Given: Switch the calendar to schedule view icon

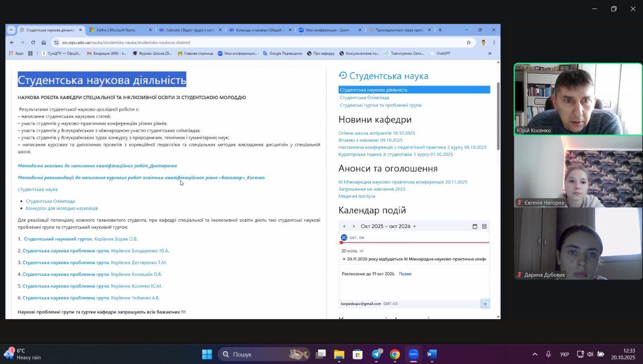Looking at the screenshot, I should click(484, 227).
